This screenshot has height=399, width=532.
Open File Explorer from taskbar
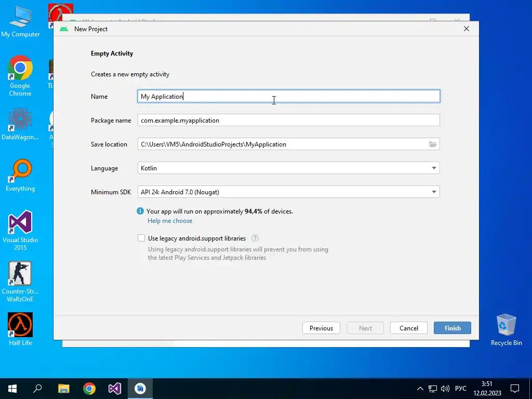(x=63, y=389)
